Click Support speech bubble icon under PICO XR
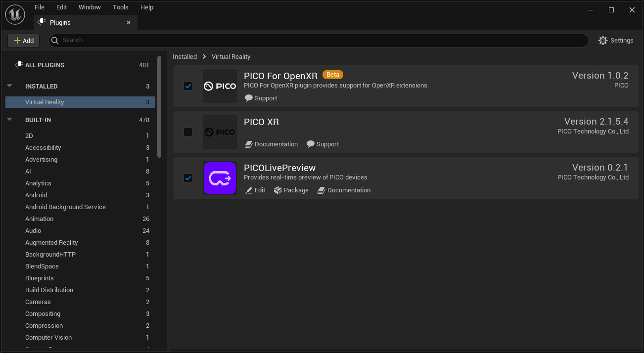The height and width of the screenshot is (353, 644). click(311, 144)
